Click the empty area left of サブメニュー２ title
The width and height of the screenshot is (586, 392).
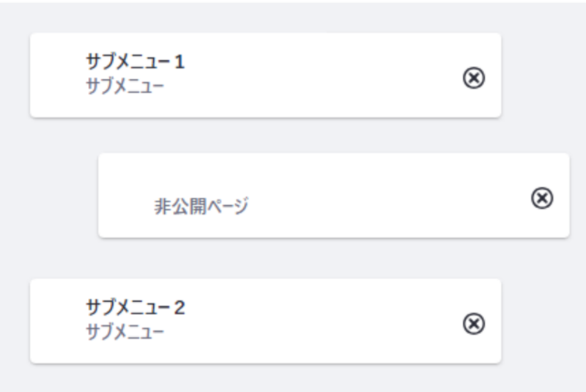click(x=57, y=321)
